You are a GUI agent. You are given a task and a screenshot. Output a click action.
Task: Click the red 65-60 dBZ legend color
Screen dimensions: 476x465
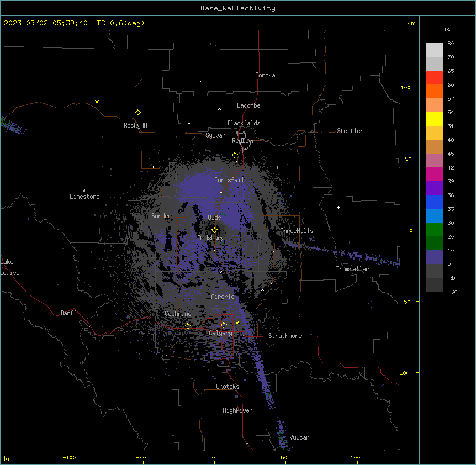434,77
